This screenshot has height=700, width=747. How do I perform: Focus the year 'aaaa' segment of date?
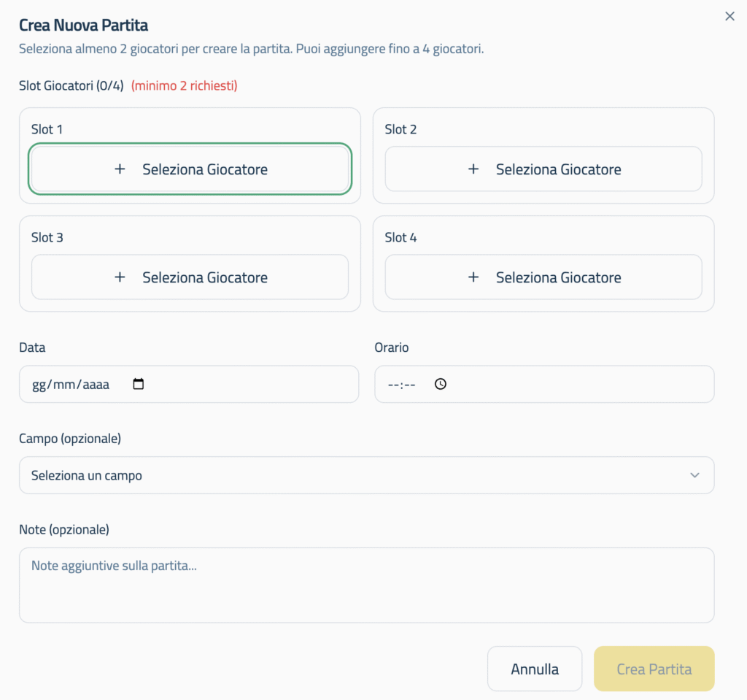point(94,385)
